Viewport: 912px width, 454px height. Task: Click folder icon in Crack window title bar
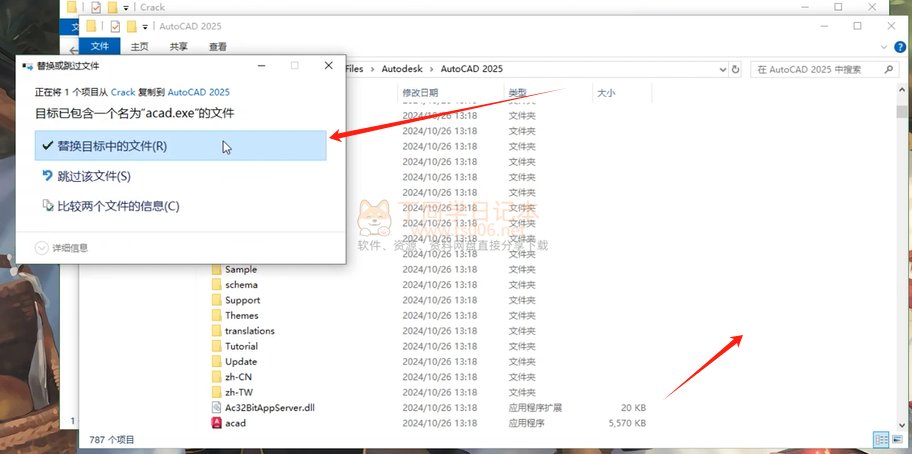pyautogui.click(x=72, y=7)
